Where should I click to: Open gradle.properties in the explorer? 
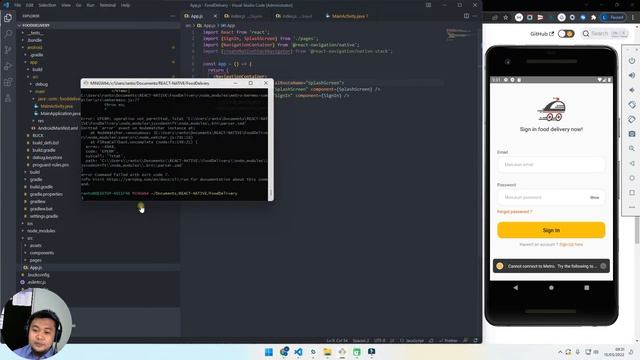[46, 194]
